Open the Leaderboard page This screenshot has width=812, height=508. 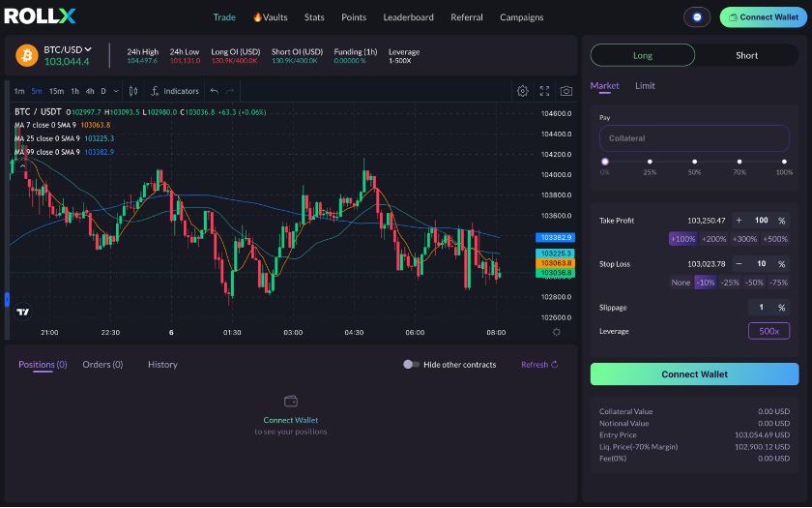point(408,17)
